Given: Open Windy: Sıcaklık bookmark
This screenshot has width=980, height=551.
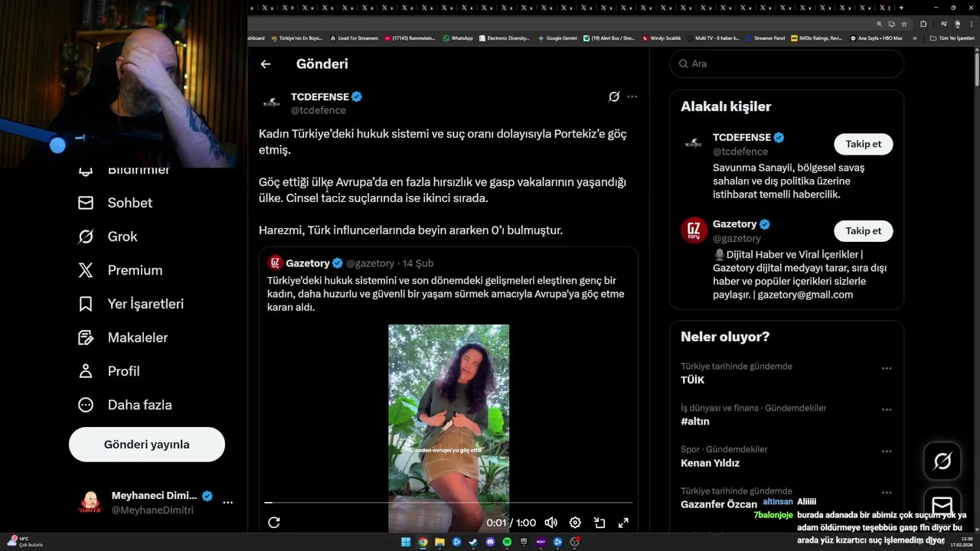Looking at the screenshot, I should (x=662, y=38).
